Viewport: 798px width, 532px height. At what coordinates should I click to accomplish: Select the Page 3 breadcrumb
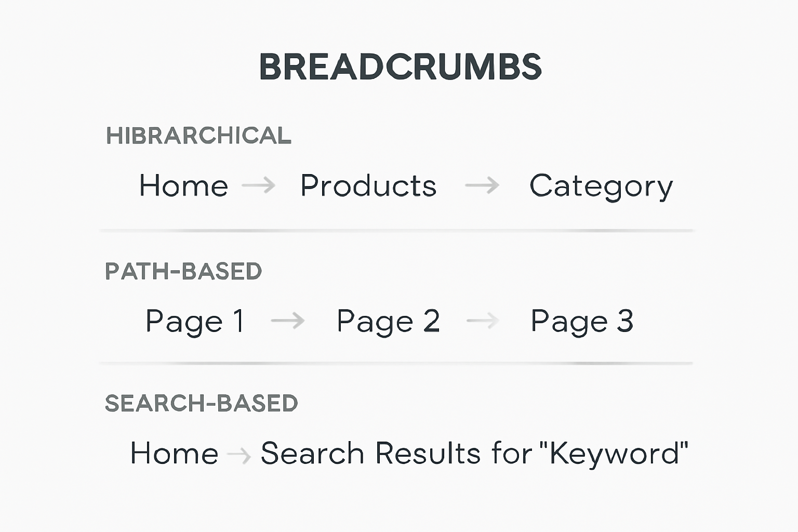pos(582,321)
